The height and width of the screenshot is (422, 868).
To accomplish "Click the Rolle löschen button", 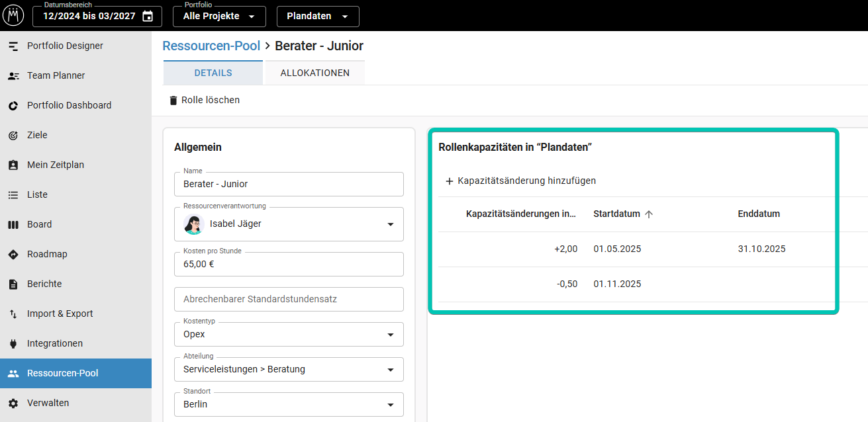I will [204, 101].
